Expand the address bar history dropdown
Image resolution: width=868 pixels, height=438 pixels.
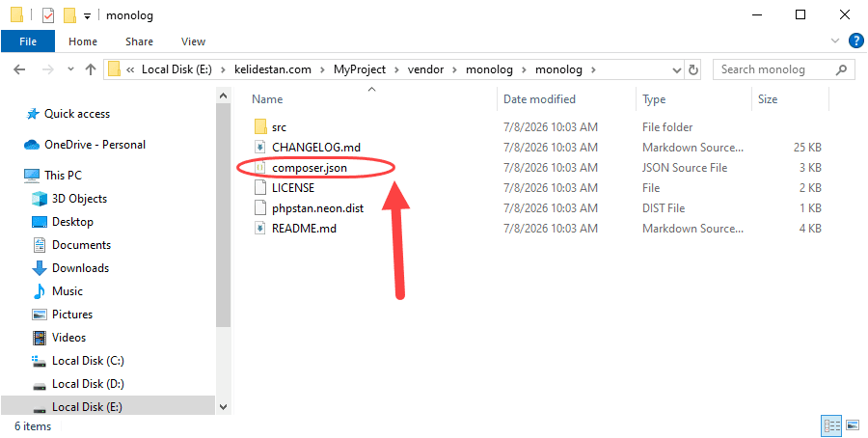point(676,70)
